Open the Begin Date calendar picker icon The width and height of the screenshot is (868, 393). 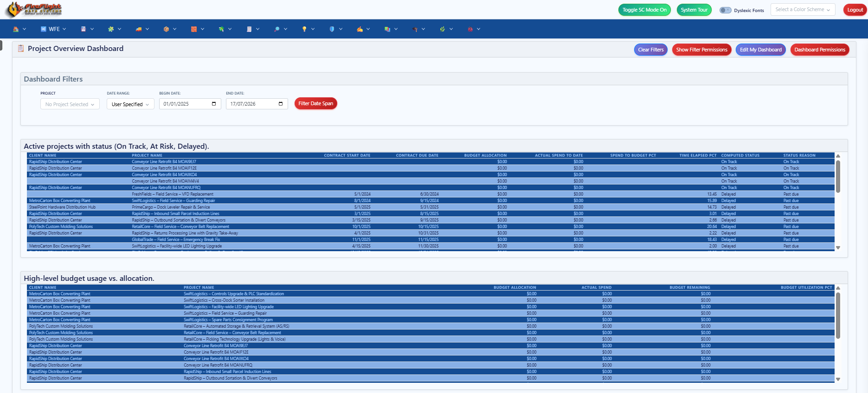(x=214, y=104)
